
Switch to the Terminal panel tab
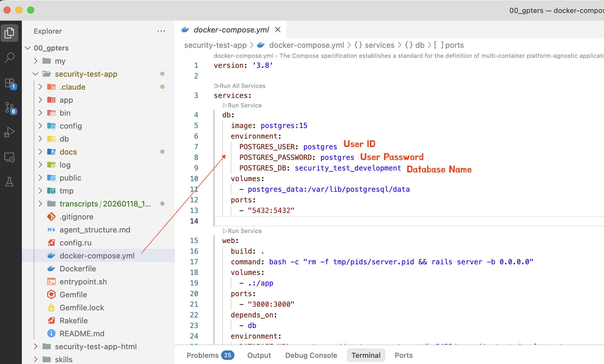pyautogui.click(x=366, y=355)
